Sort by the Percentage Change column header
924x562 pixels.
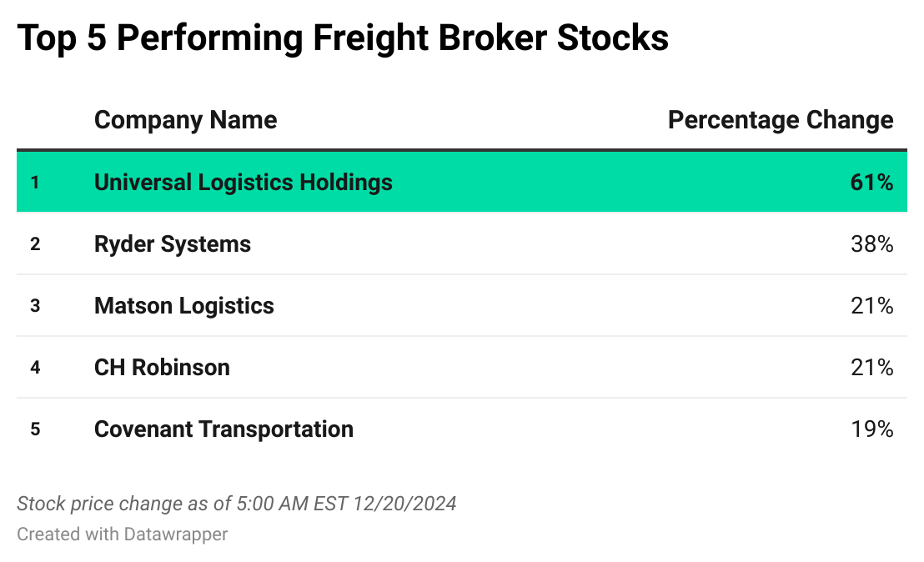[781, 120]
